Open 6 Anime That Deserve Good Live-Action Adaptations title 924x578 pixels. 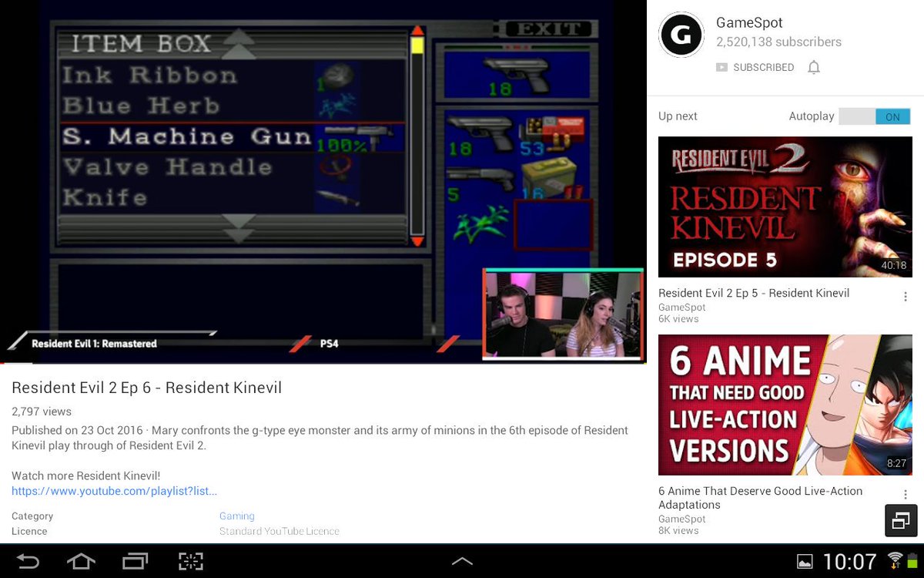[760, 498]
